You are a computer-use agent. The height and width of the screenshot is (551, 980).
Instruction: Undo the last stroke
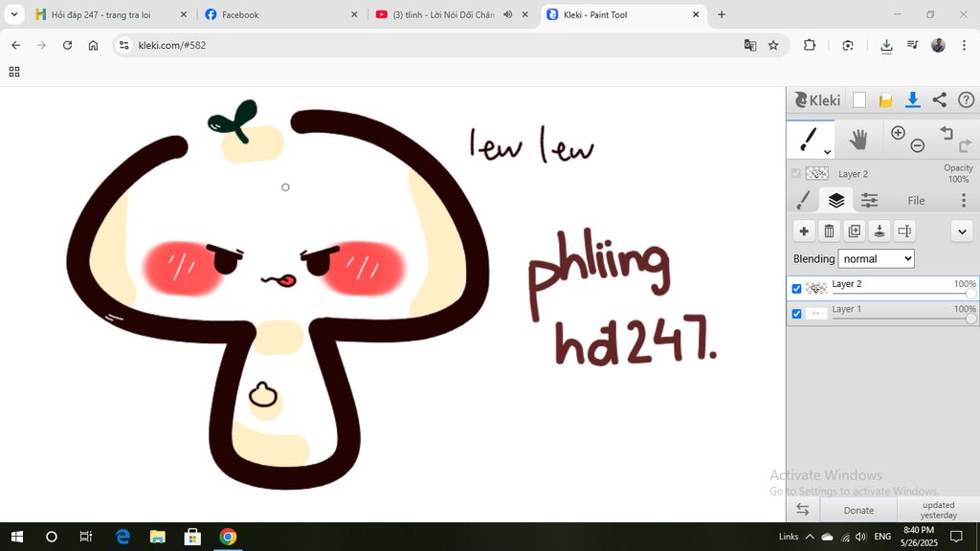point(947,132)
